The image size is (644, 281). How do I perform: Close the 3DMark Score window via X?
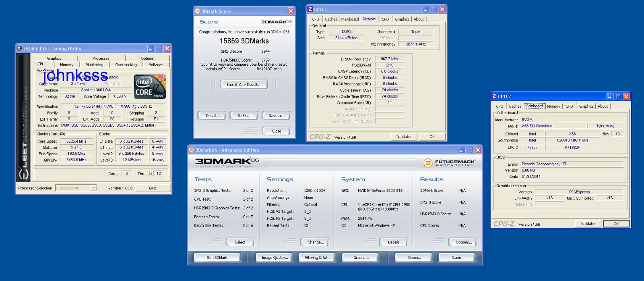[x=291, y=11]
